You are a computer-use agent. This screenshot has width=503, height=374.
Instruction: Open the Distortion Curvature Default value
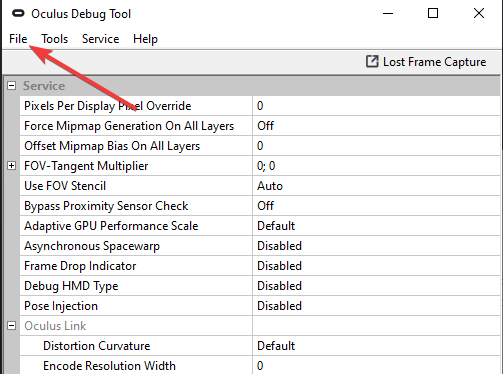click(x=377, y=346)
